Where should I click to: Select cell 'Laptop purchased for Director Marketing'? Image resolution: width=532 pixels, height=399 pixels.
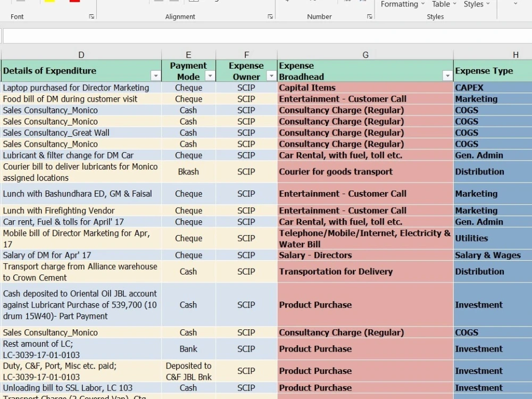(81, 88)
